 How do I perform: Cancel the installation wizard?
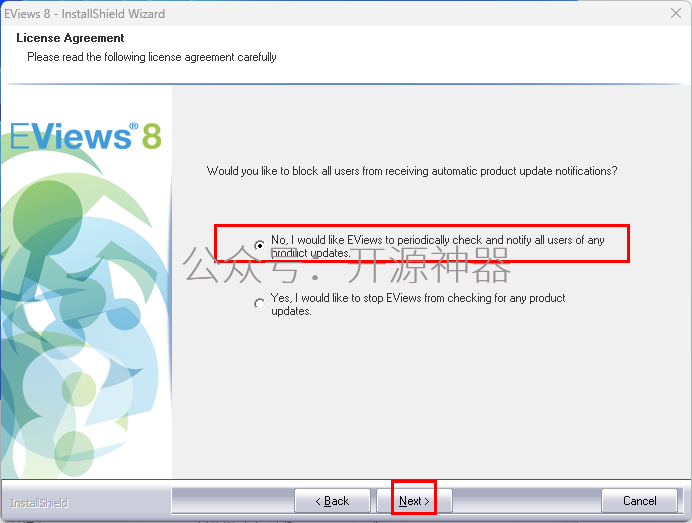[639, 501]
